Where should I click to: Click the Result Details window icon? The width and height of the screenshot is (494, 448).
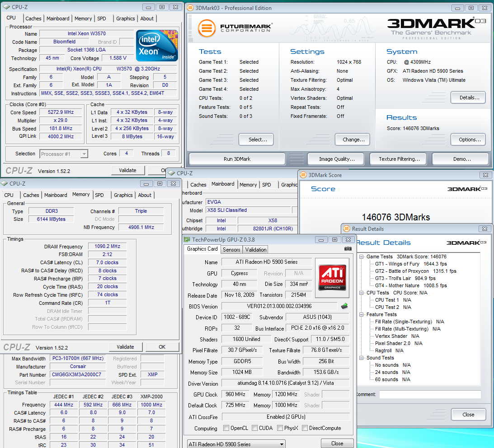(347, 229)
